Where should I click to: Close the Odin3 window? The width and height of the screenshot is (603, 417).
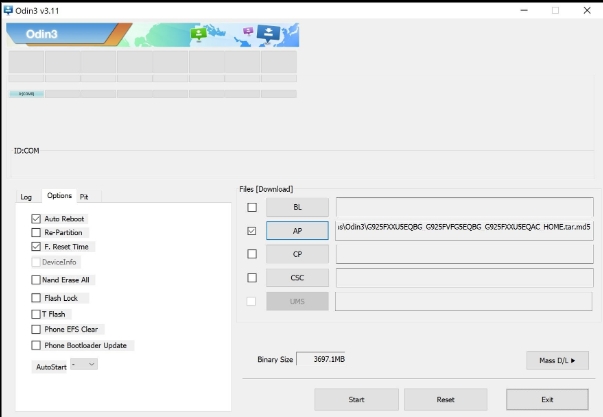[x=587, y=10]
